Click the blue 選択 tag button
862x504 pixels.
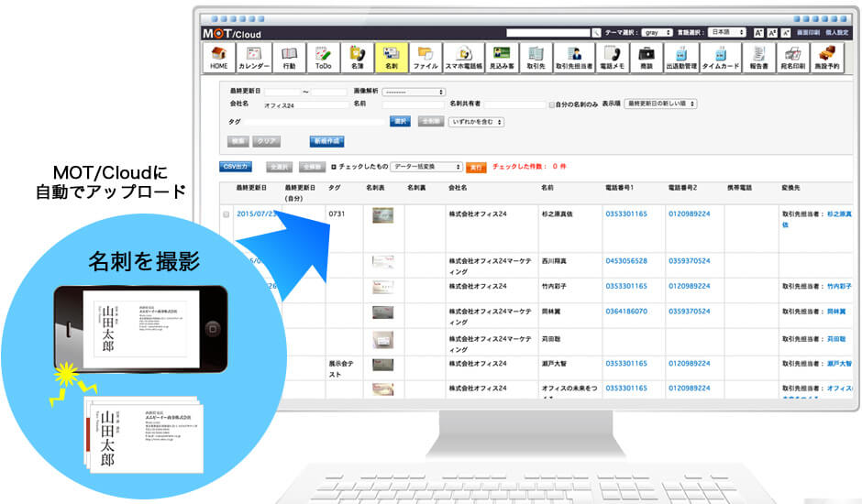click(x=401, y=122)
